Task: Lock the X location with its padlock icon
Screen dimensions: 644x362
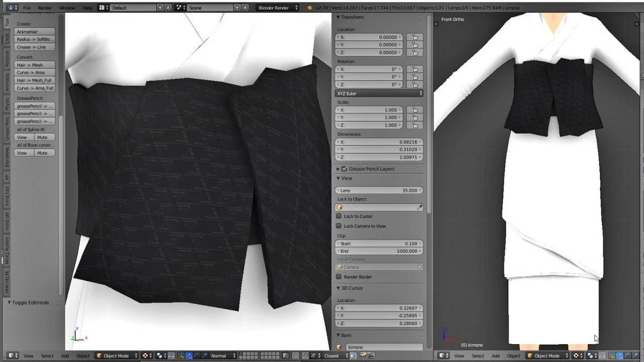Action: click(x=414, y=38)
